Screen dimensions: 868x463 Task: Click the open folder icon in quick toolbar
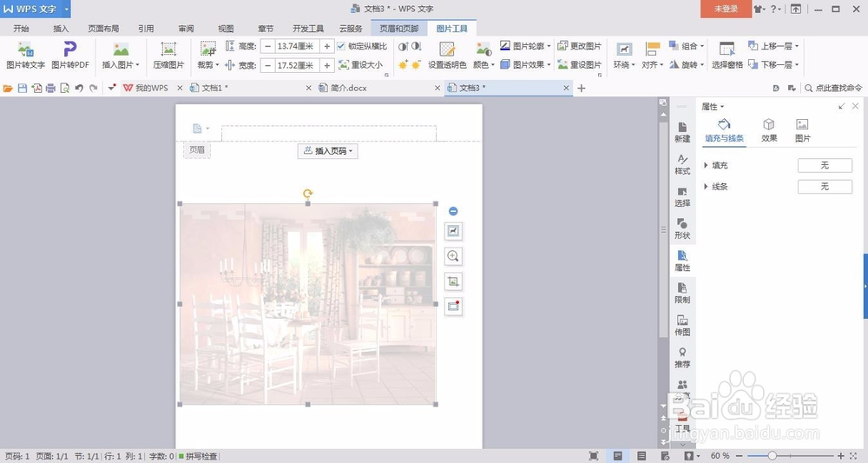[8, 88]
